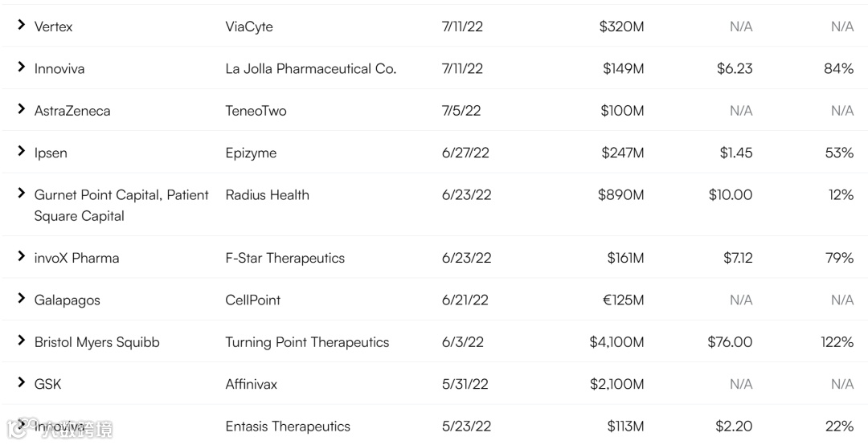
Task: Click the Epizyme target name
Action: coord(251,153)
